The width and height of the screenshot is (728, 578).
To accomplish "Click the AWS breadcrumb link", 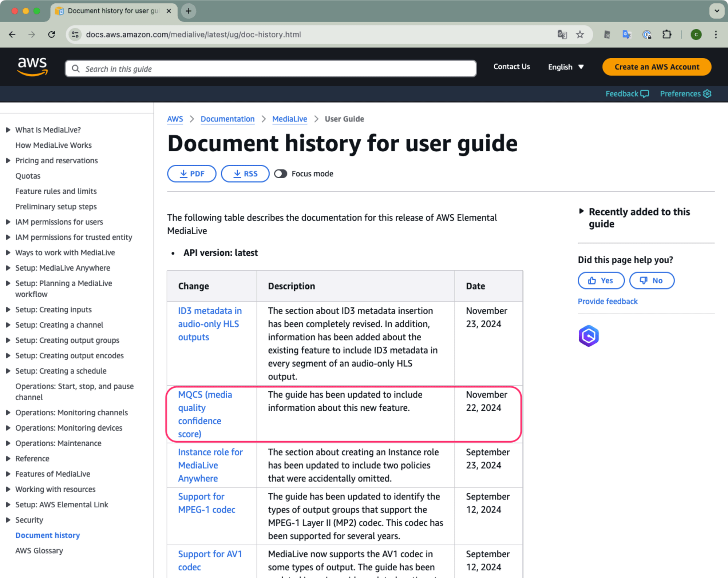I will [175, 119].
